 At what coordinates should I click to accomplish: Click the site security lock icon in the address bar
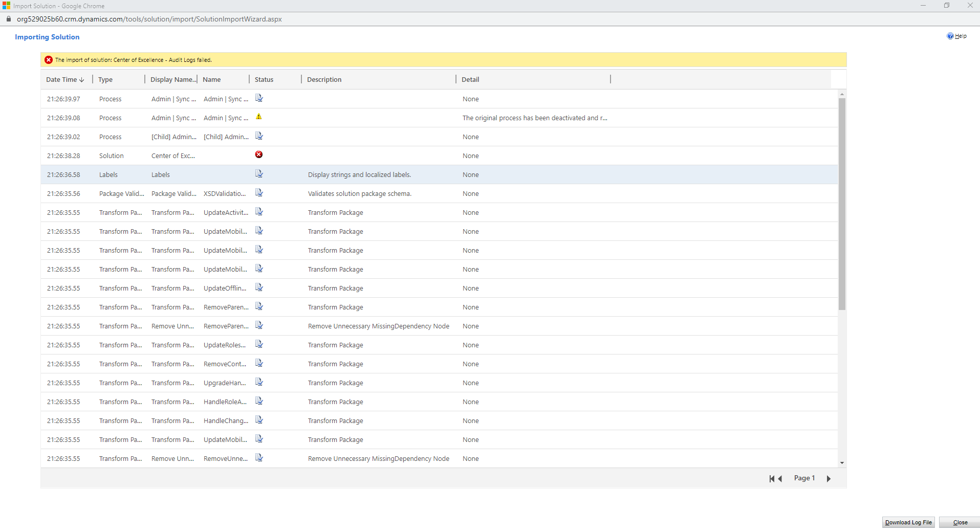pyautogui.click(x=8, y=18)
